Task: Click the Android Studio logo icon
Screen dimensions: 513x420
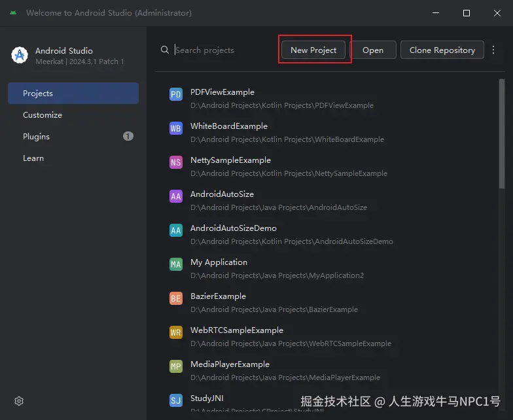Action: (20, 55)
